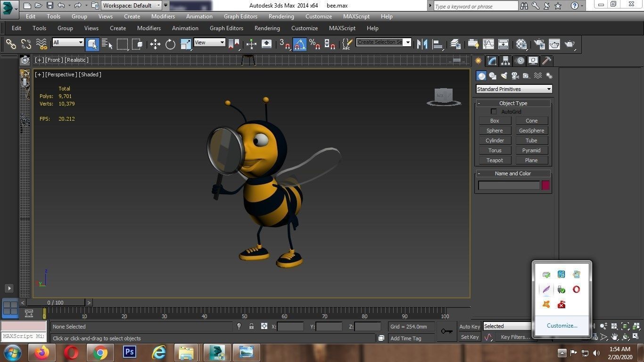Select the Lights category icon
Viewport: 644px width, 362px height.
pos(504,76)
